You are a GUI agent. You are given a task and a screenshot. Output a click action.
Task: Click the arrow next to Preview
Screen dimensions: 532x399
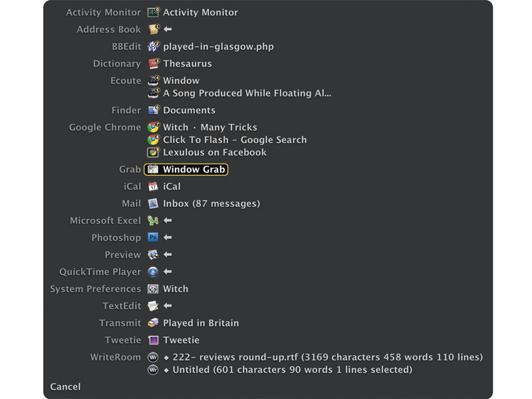(168, 255)
